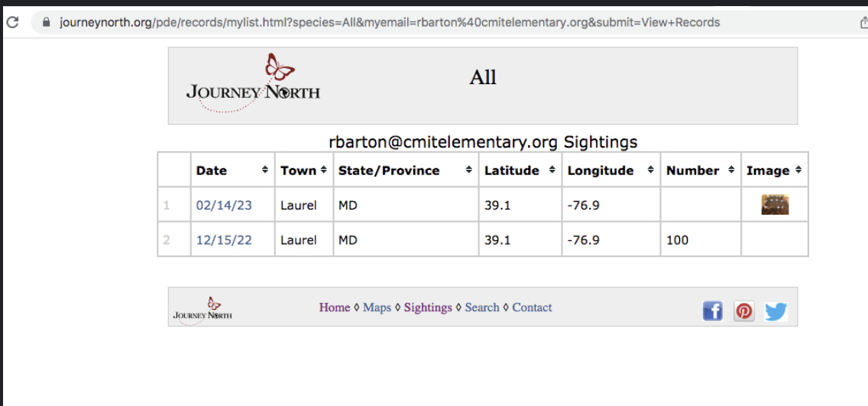Open the Facebook icon in footer
The height and width of the screenshot is (406, 868).
[x=712, y=311]
